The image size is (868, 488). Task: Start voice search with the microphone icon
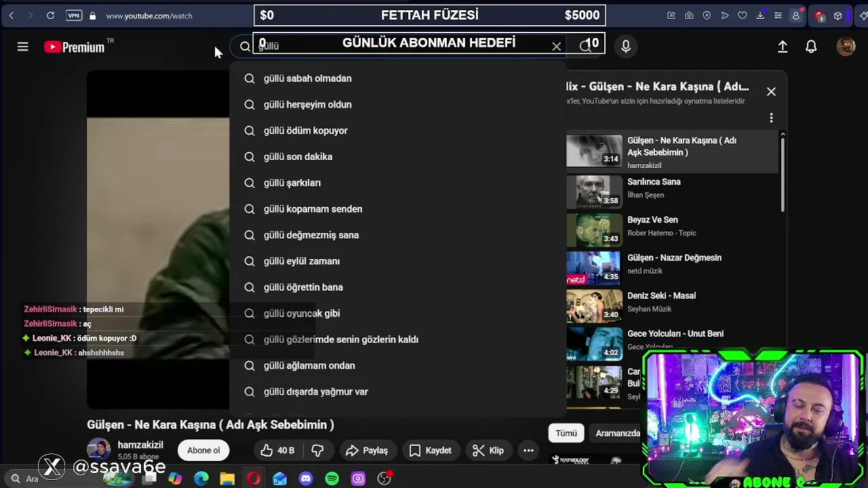click(625, 46)
